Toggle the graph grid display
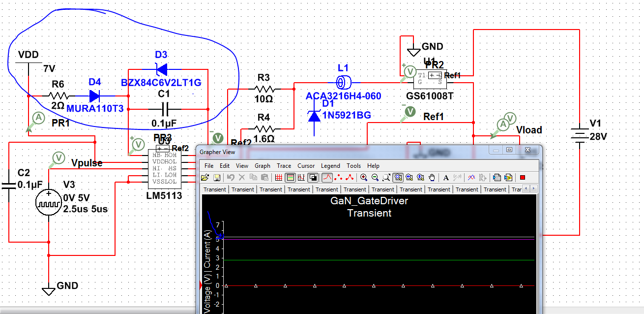 [x=279, y=177]
